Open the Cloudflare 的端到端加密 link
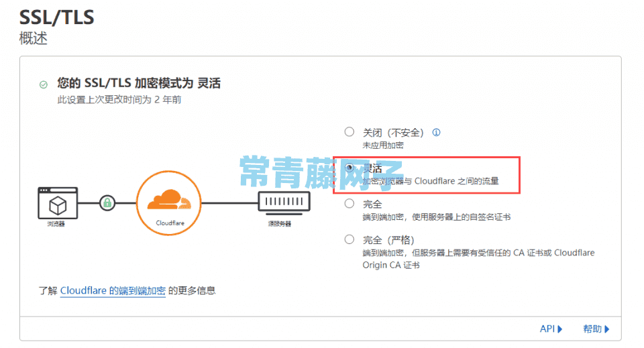The height and width of the screenshot is (348, 644). pos(113,290)
